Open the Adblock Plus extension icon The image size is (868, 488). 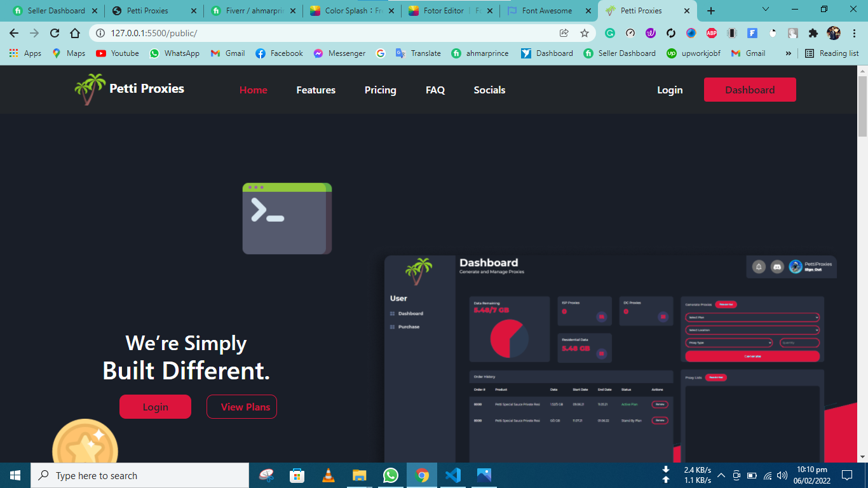click(x=712, y=33)
